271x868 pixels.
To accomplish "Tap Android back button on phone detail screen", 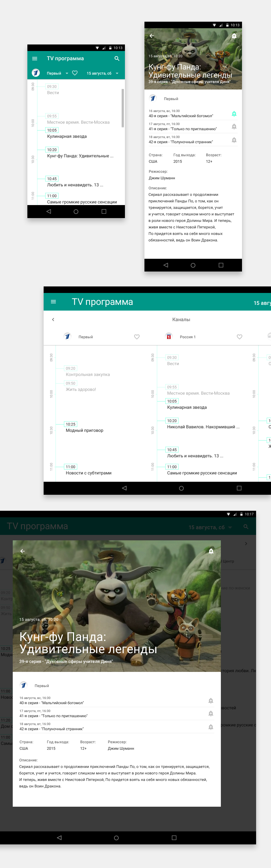I will [166, 265].
